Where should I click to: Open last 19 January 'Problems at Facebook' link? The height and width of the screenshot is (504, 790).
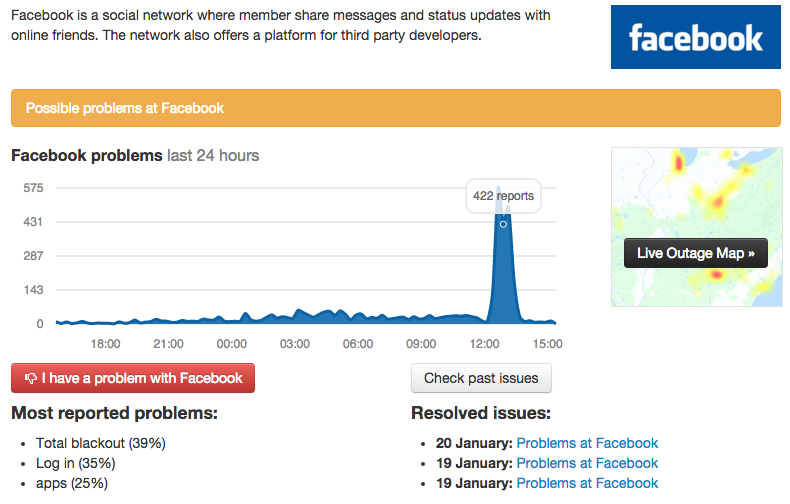tap(587, 483)
